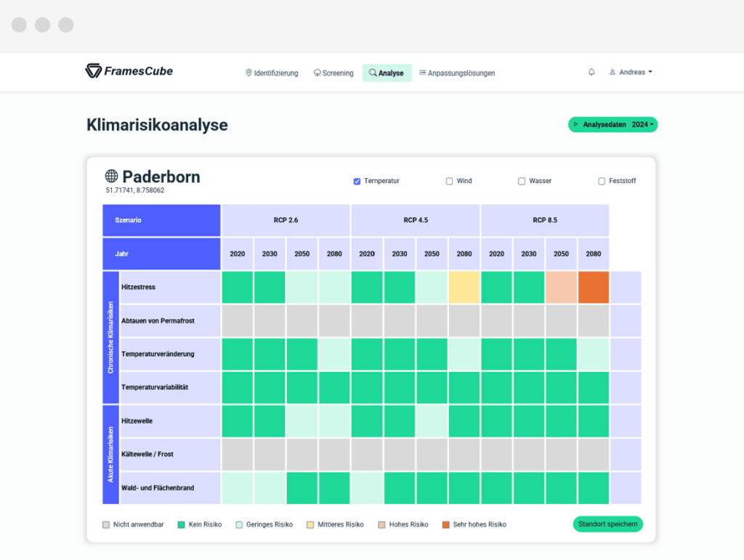
Task: Click the Hitzewelle row label
Action: coord(170,421)
